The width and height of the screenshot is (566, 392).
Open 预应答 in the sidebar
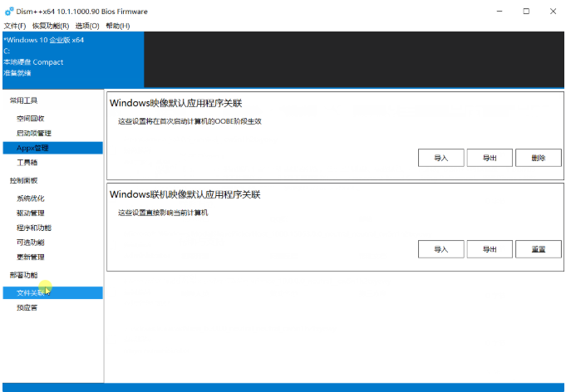coord(52,307)
